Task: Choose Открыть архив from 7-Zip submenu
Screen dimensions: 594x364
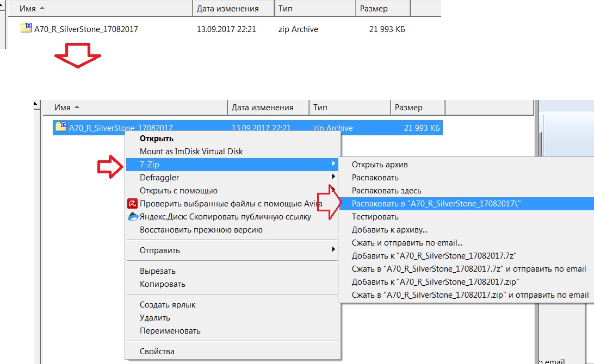Action: [380, 165]
